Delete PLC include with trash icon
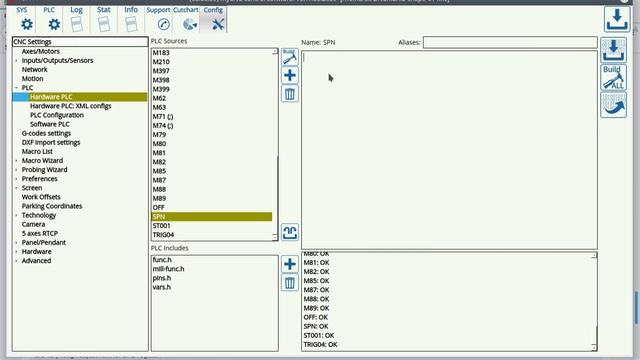640x360 pixels. (290, 282)
